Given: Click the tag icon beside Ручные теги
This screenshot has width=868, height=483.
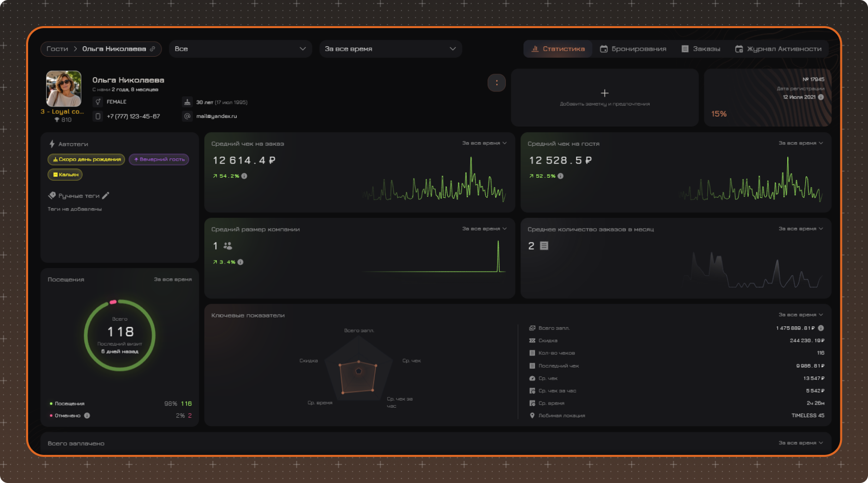Looking at the screenshot, I should [52, 196].
